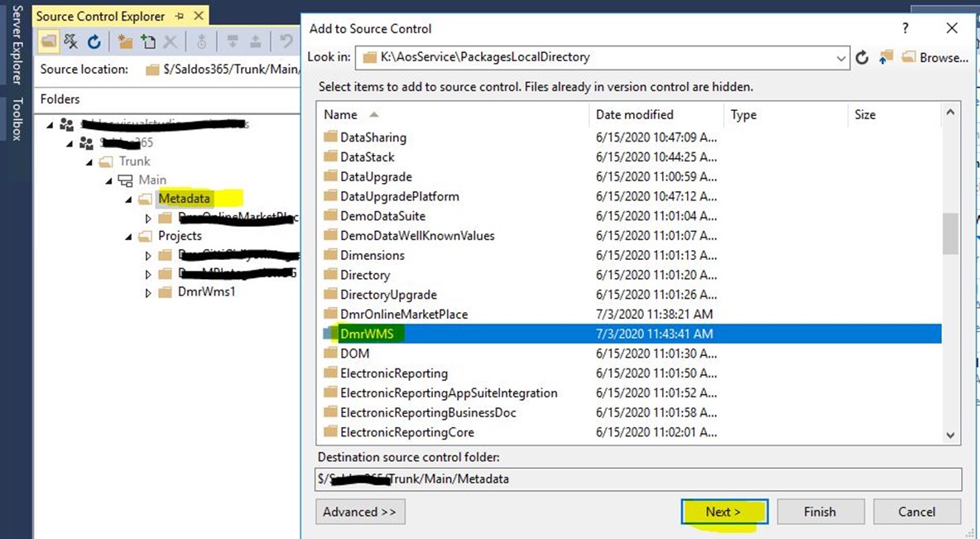Select the ElectronicReportingAppSuiteIntegration folder row
The image size is (980, 539).
631,392
